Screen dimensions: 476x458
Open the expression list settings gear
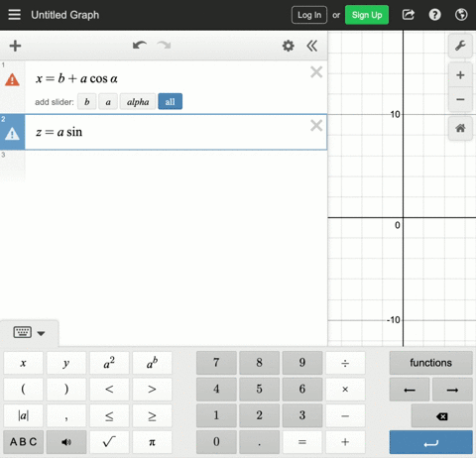[288, 46]
